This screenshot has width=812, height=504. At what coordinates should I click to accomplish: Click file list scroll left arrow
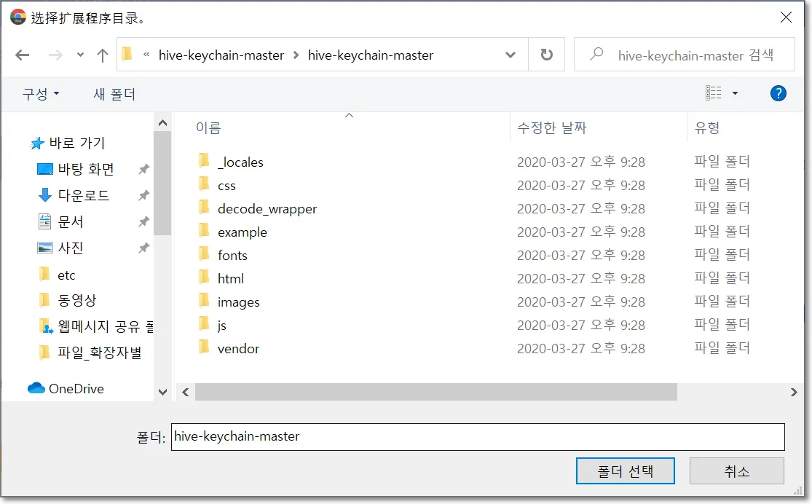(186, 392)
